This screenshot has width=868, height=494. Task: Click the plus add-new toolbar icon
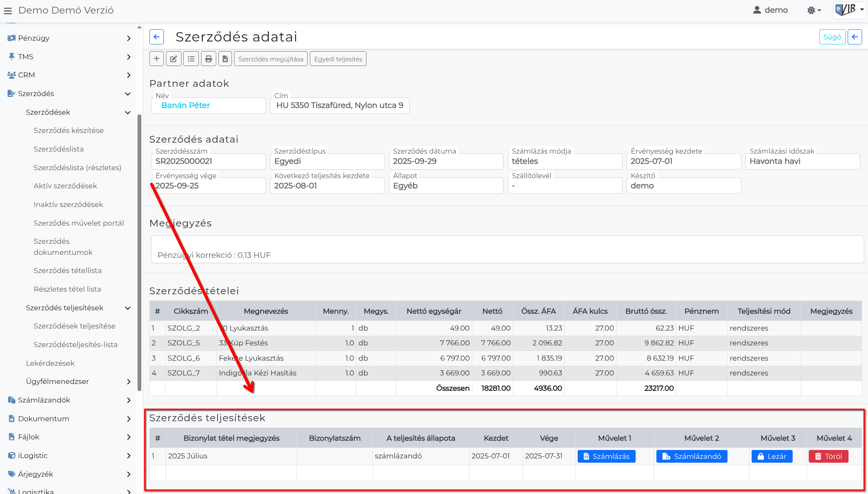(x=157, y=59)
